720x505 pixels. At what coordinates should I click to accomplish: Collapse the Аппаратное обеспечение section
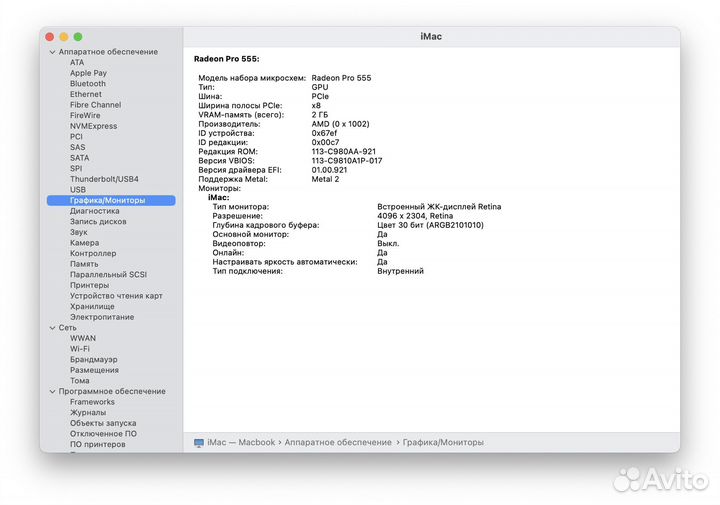pos(52,52)
